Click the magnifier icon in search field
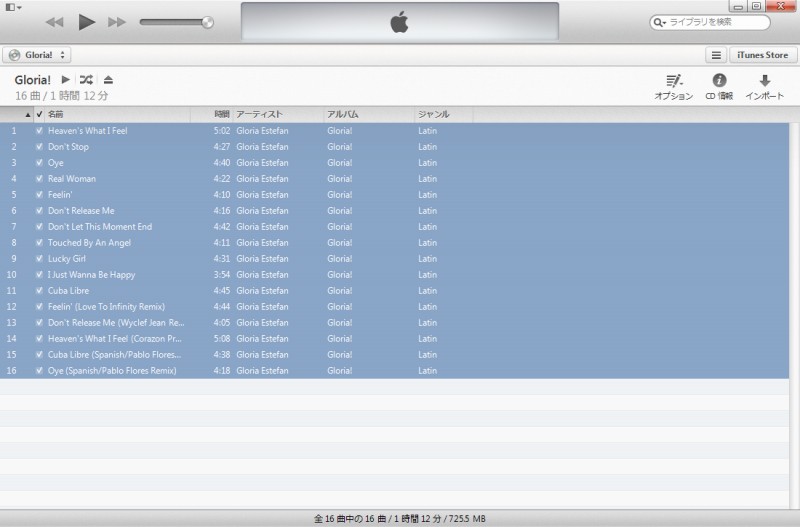Viewport: 800px width, 527px height. pyautogui.click(x=659, y=22)
